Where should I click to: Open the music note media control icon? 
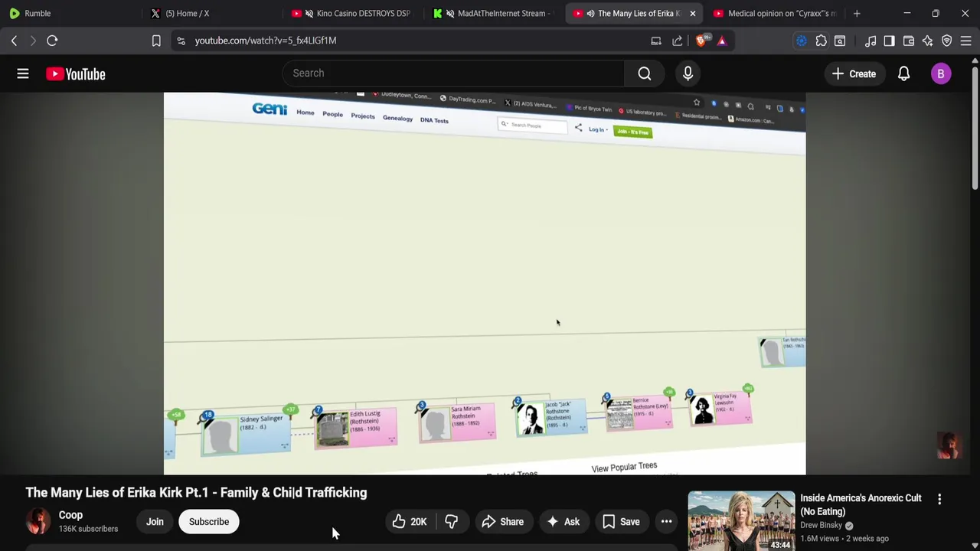(871, 41)
